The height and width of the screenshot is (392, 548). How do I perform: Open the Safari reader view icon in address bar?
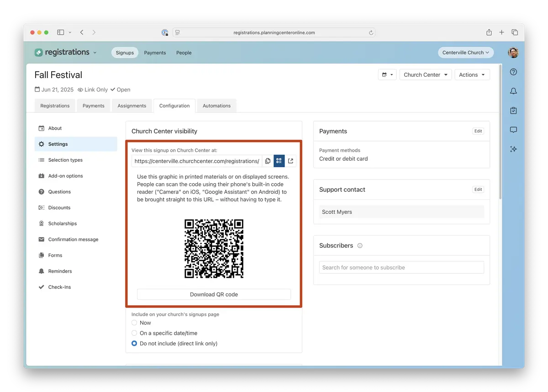tap(178, 33)
